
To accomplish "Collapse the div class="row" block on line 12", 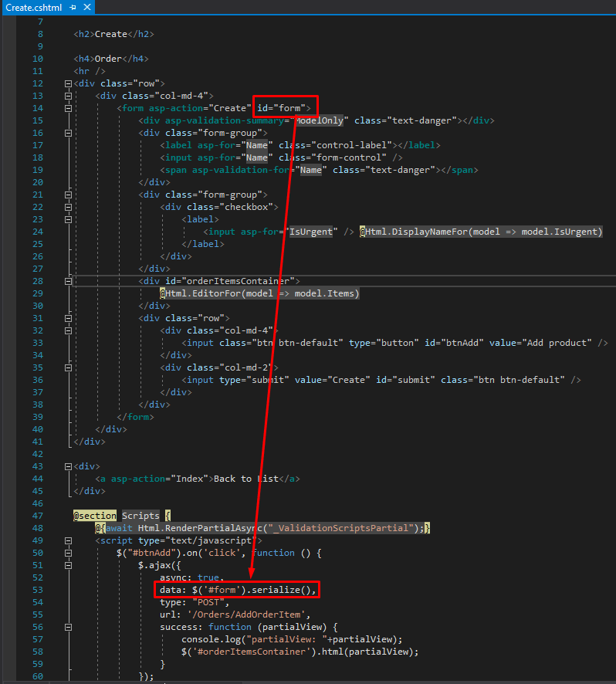I will (x=68, y=83).
